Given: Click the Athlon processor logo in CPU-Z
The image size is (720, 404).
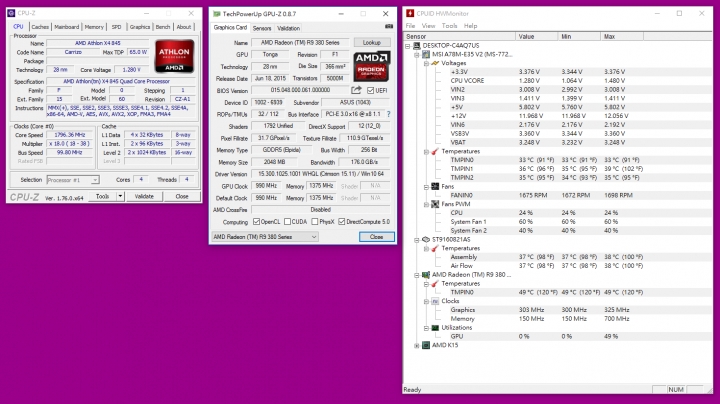Looking at the screenshot, I should (174, 56).
